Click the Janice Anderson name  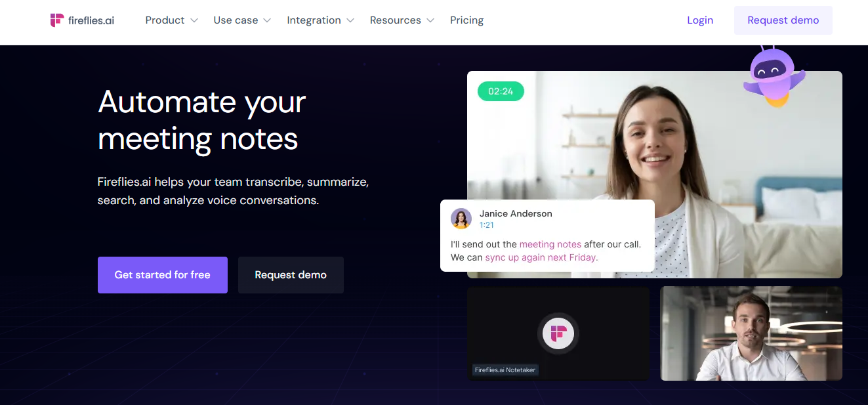(x=516, y=213)
